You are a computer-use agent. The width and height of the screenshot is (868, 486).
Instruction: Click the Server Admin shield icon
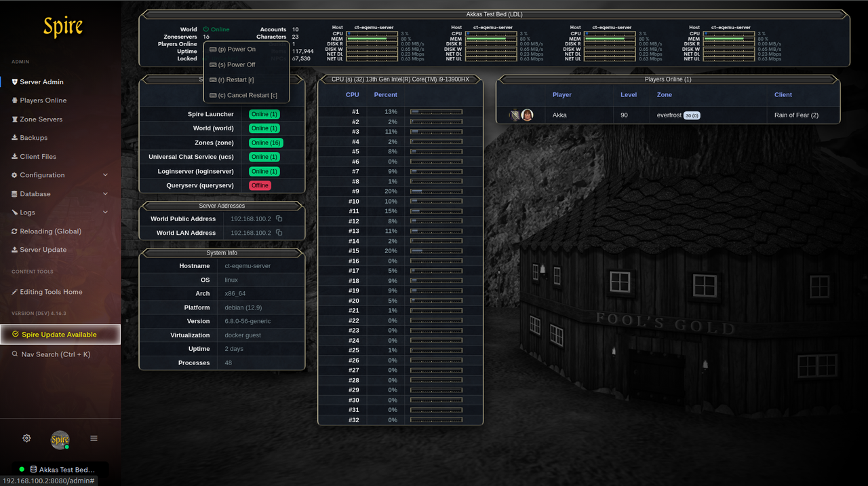tap(15, 82)
